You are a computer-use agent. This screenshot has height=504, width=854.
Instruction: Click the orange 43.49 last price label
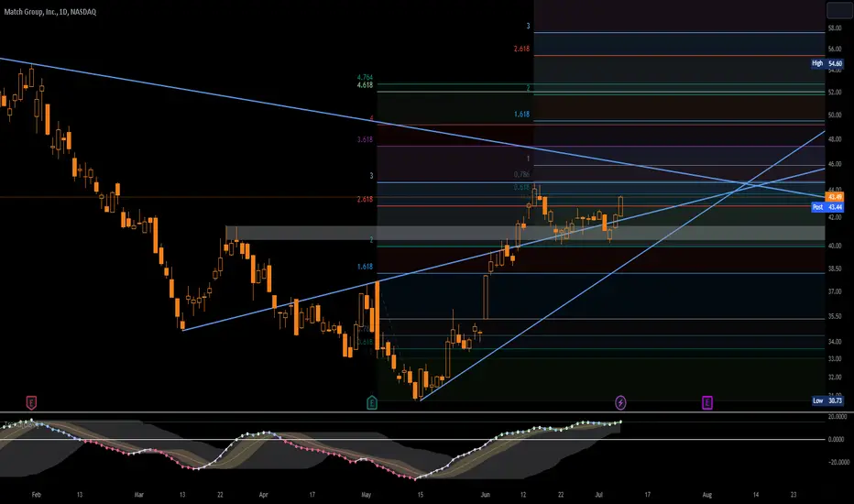835,197
